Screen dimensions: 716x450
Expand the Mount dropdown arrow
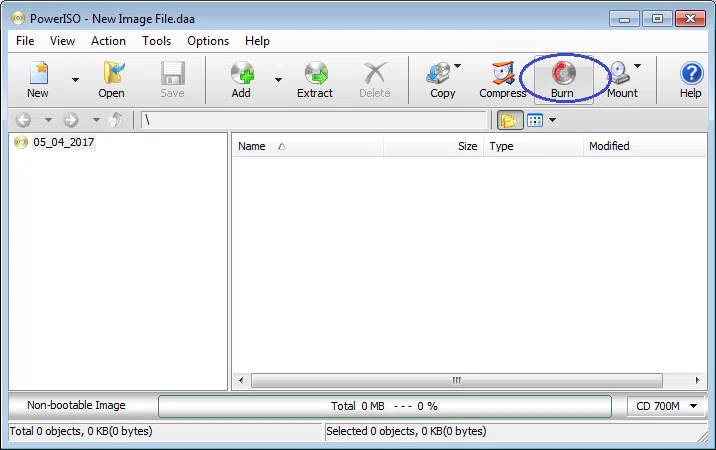click(x=637, y=66)
